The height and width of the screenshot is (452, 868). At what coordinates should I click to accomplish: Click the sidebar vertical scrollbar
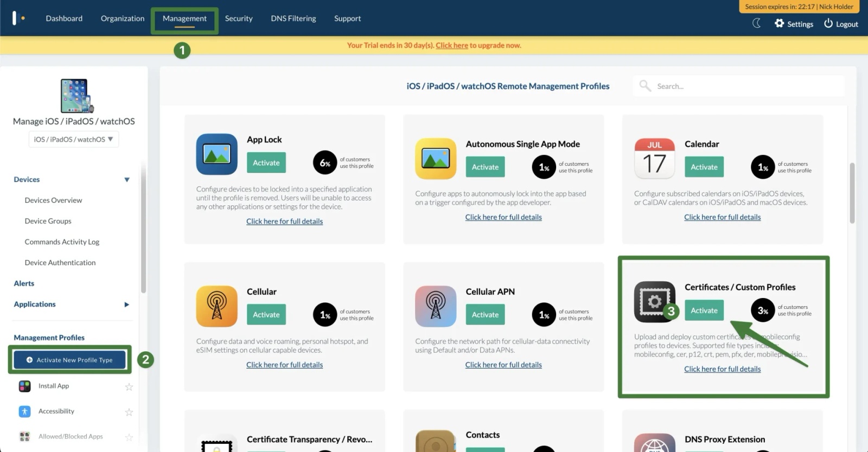coord(143,228)
